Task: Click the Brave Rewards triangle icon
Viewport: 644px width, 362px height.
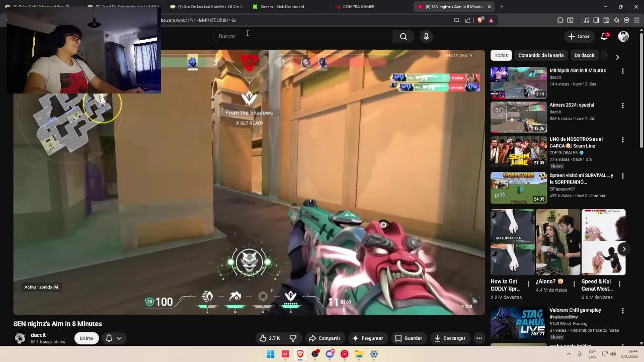Action: point(491,20)
